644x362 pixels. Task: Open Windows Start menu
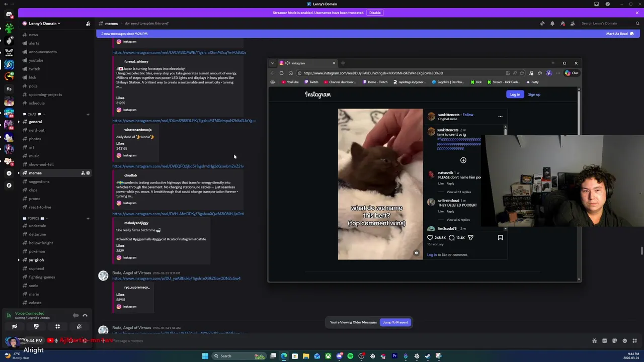[205, 356]
